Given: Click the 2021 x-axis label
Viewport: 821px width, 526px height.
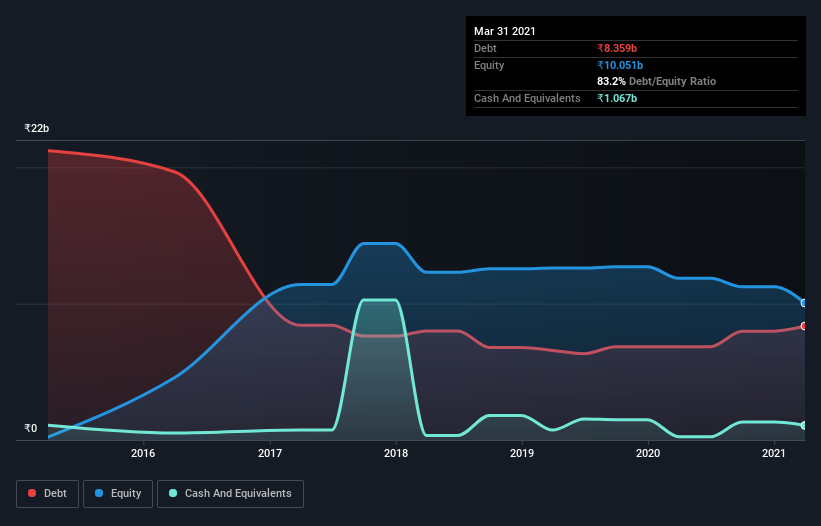Looking at the screenshot, I should pos(774,453).
